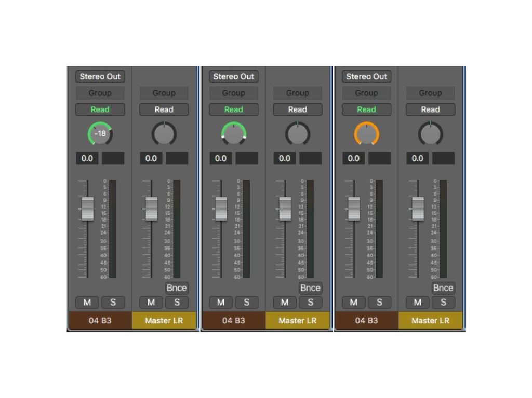Image resolution: width=532 pixels, height=398 pixels.
Task: Select the 04 B3 channel name, right mixer
Action: tap(366, 321)
